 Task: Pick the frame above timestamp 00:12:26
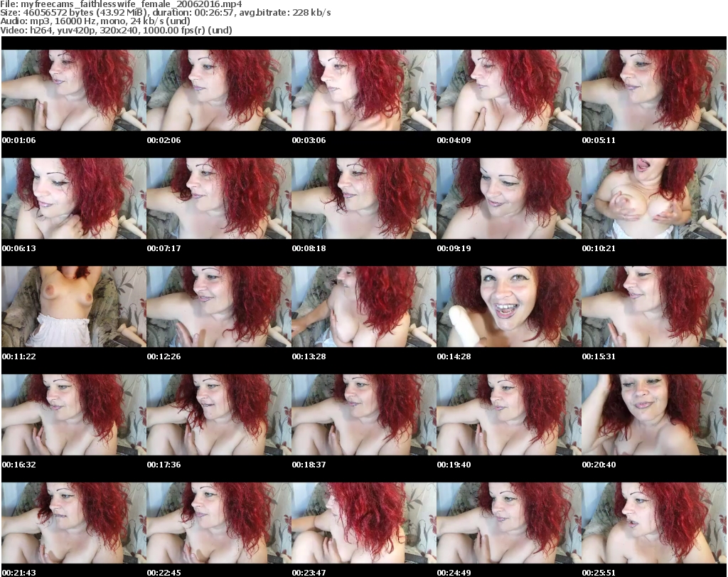coord(219,307)
